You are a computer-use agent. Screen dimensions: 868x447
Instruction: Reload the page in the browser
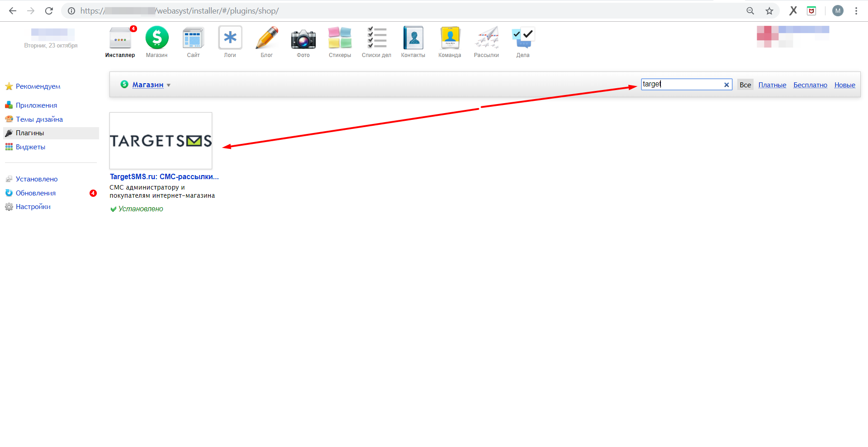tap(49, 11)
